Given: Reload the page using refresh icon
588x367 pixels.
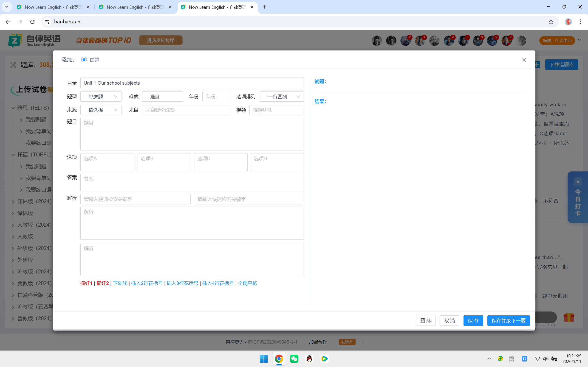Looking at the screenshot, I should 32,22.
